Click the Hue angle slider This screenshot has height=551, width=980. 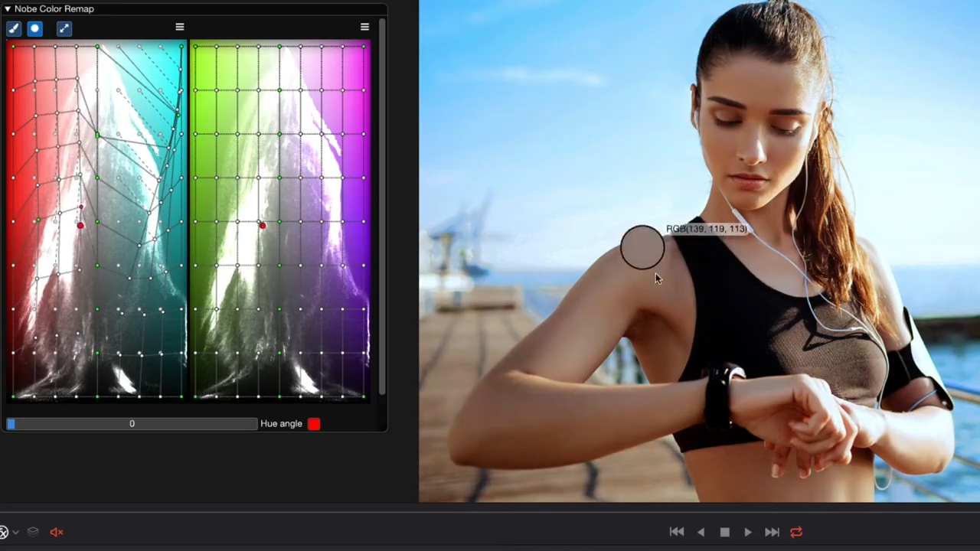(132, 424)
